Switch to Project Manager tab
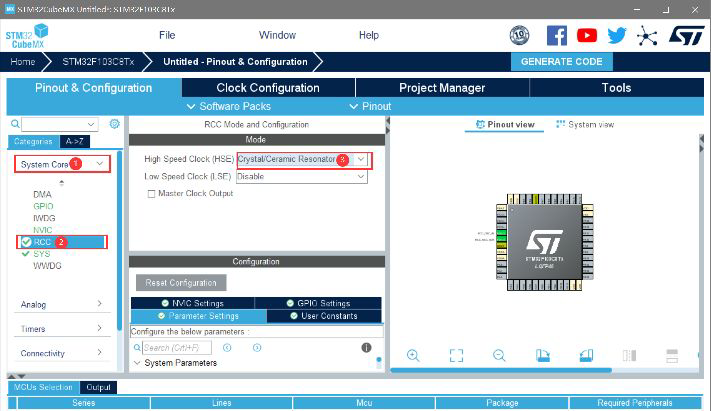 pyautogui.click(x=442, y=88)
